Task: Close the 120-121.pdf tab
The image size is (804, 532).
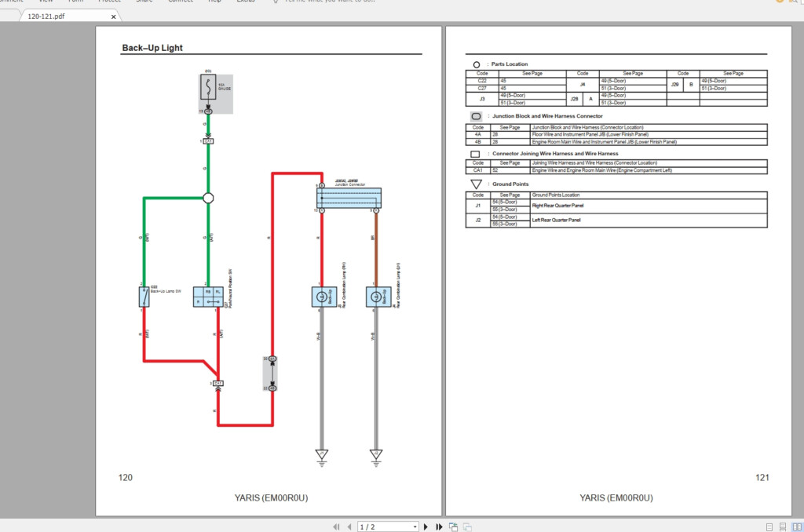Action: click(x=113, y=16)
